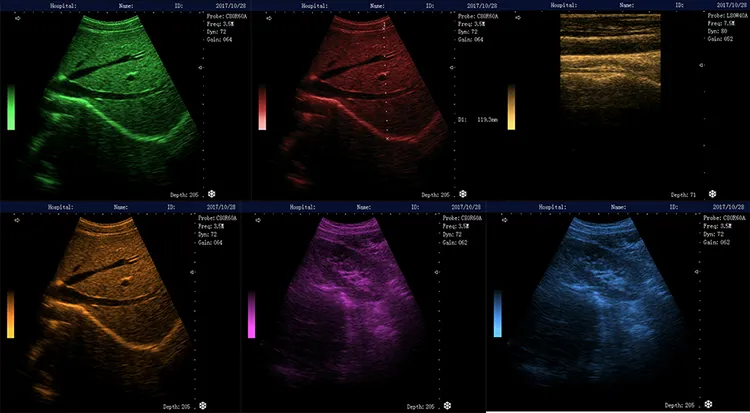The image size is (750, 413).
Task: Select the magenta colormap bar
Action: pyautogui.click(x=252, y=315)
